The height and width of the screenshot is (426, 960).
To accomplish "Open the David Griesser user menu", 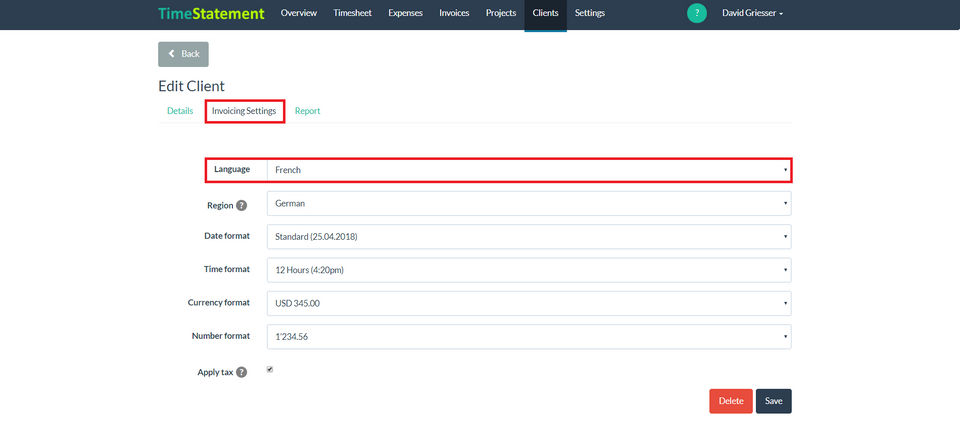I will pos(752,13).
